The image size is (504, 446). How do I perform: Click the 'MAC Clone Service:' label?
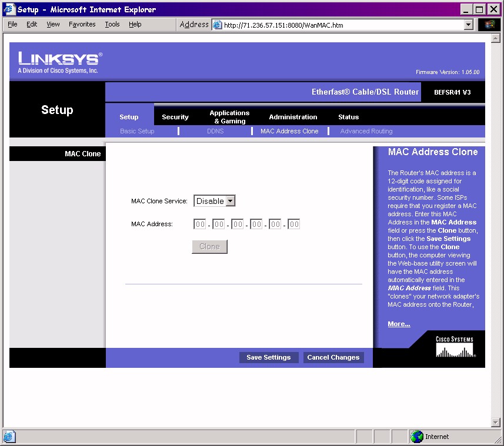pyautogui.click(x=159, y=201)
